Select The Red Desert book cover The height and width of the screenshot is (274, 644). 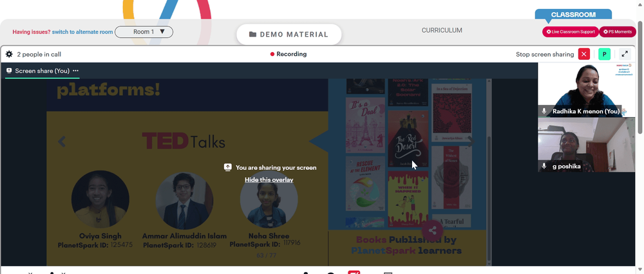tap(408, 138)
